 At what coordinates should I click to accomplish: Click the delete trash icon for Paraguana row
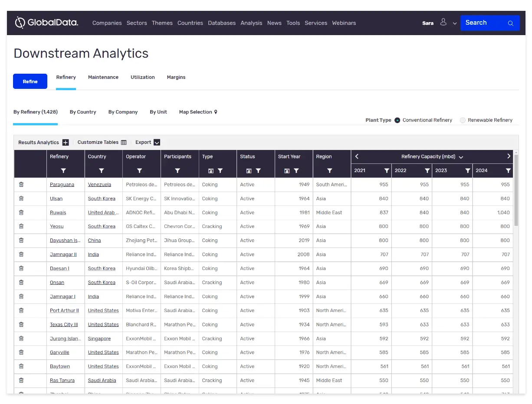[21, 185]
